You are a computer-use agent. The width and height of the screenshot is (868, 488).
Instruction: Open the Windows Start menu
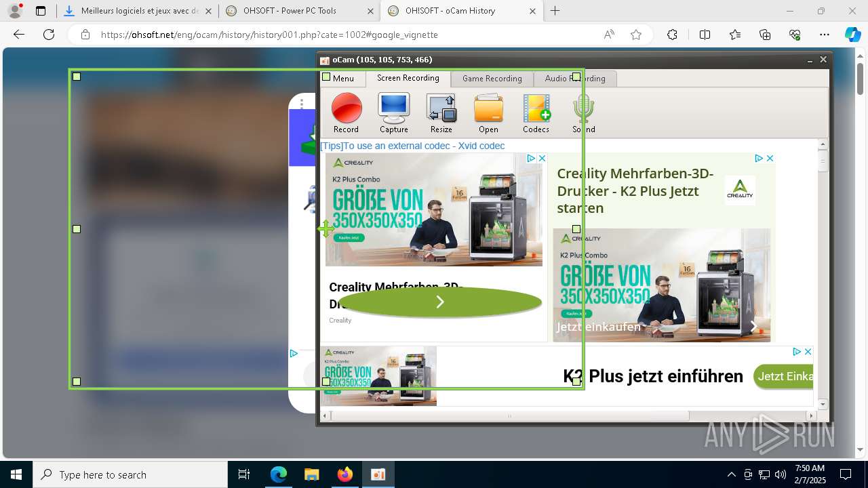(x=16, y=474)
